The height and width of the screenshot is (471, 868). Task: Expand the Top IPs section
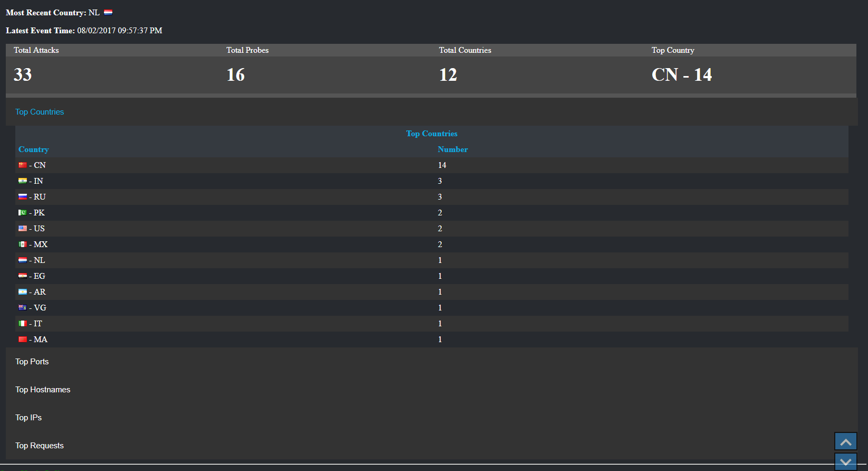28,418
